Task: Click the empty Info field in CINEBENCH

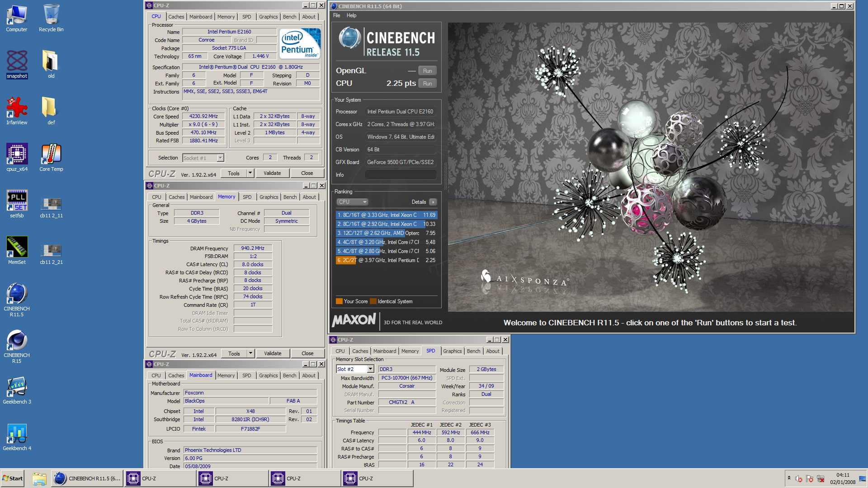Action: (401, 175)
